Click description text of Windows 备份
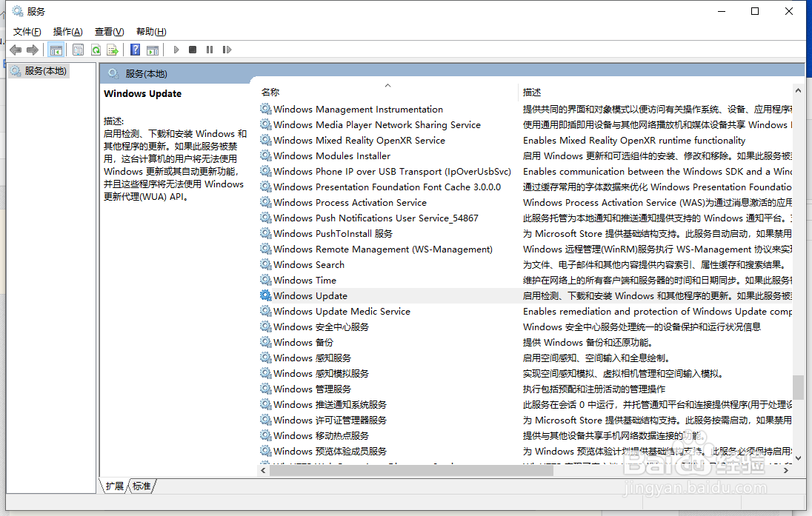The width and height of the screenshot is (812, 516). pyautogui.click(x=588, y=342)
